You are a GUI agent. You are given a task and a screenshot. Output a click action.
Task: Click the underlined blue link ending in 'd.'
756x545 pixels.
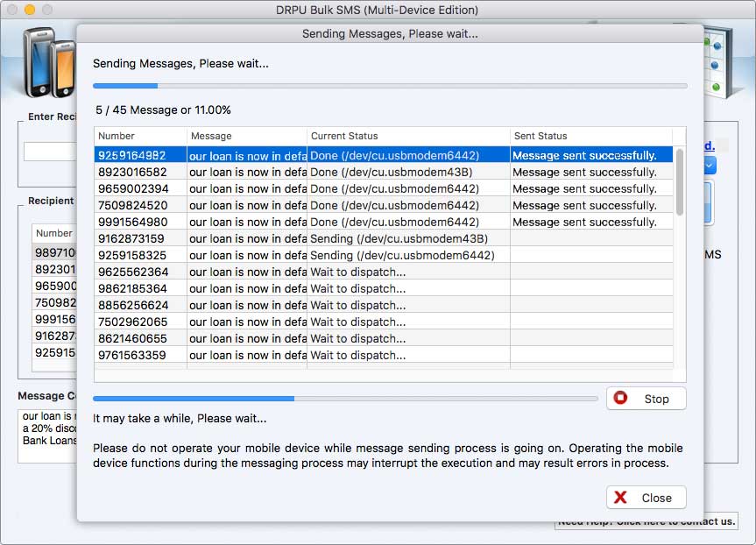(x=710, y=145)
